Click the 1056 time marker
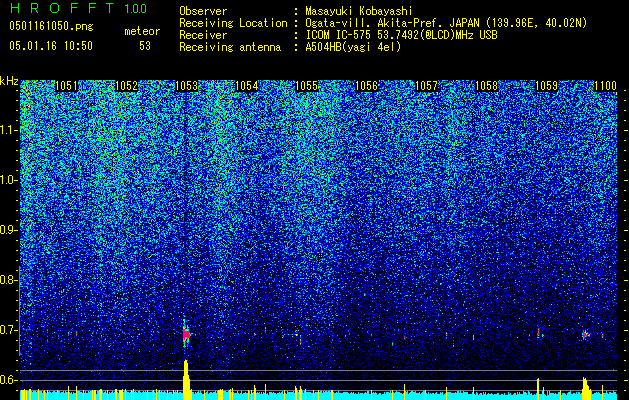Screen dimensions: 629x400 coord(367,86)
